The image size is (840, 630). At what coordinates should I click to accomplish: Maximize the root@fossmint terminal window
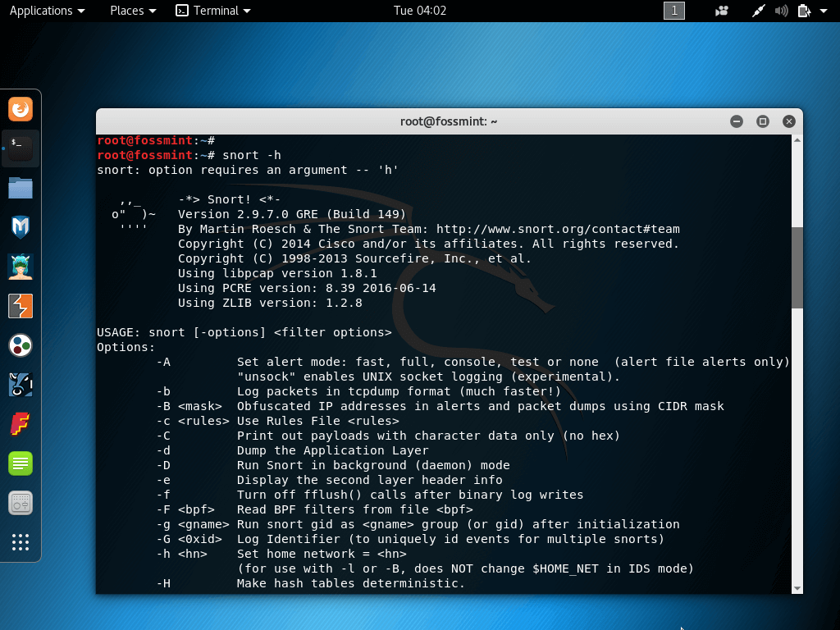click(x=763, y=121)
